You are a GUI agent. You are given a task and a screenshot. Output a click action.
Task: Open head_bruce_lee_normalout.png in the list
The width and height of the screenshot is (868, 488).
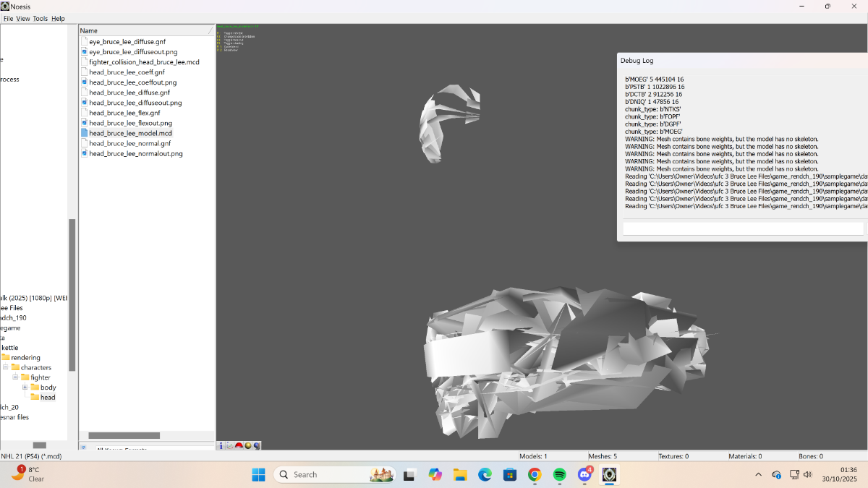136,153
